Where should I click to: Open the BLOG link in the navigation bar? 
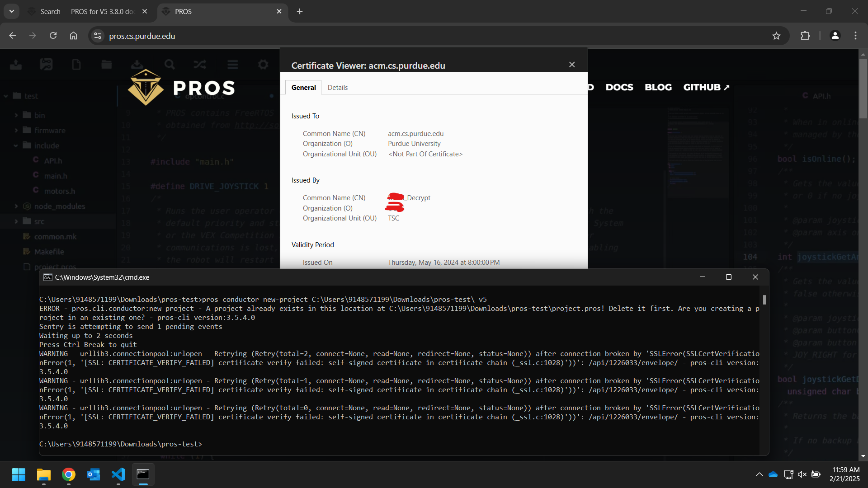pyautogui.click(x=658, y=87)
